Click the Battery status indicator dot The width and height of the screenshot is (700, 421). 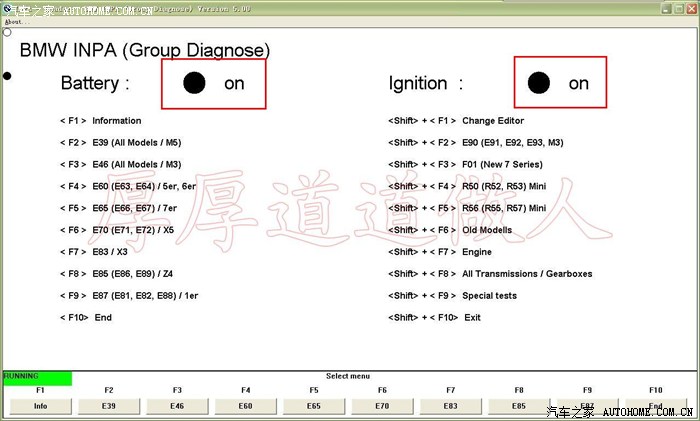tap(194, 83)
